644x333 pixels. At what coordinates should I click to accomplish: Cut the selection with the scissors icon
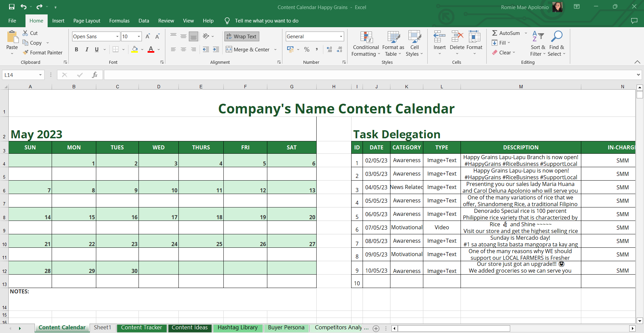click(25, 33)
